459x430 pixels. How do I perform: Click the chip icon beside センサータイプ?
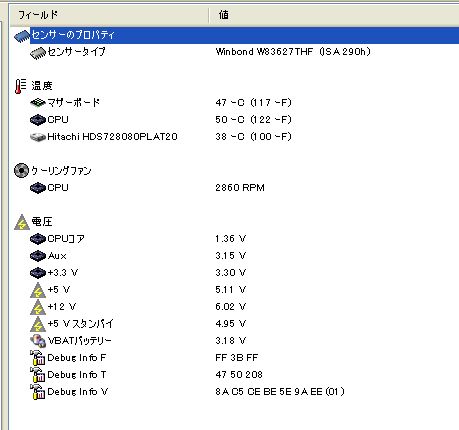pyautogui.click(x=37, y=53)
